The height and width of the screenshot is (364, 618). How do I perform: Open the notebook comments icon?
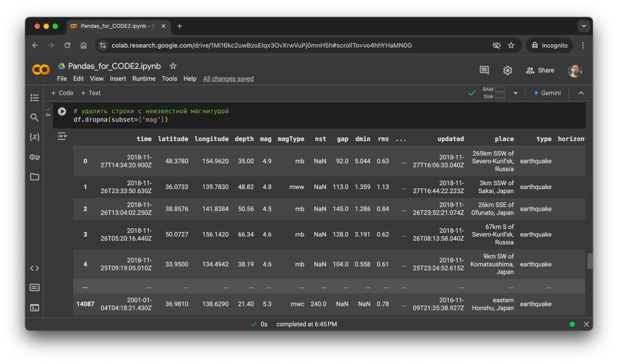pyautogui.click(x=484, y=70)
